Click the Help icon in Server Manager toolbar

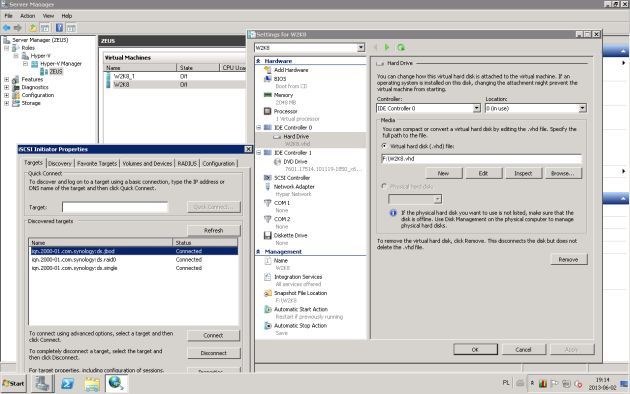point(59,28)
